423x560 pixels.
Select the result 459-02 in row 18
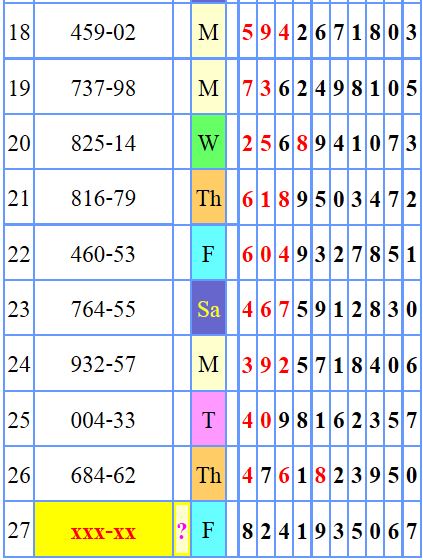tap(103, 32)
